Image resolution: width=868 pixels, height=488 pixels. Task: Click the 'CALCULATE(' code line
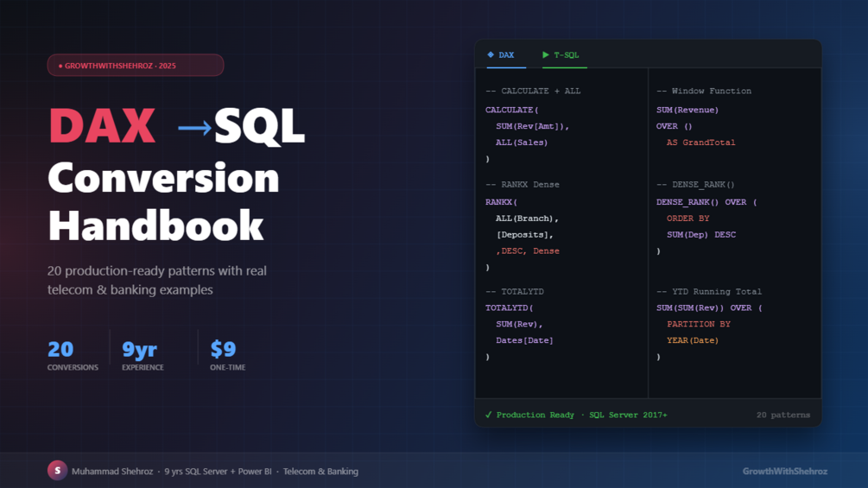point(512,110)
